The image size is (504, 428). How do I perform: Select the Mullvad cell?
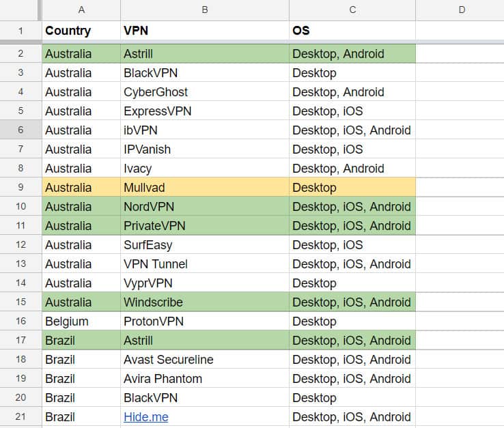point(205,187)
